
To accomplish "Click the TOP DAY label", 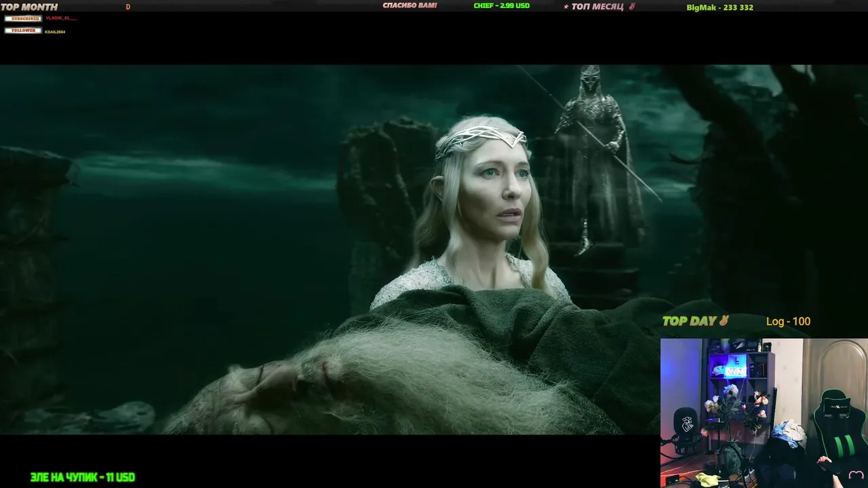I will point(690,321).
